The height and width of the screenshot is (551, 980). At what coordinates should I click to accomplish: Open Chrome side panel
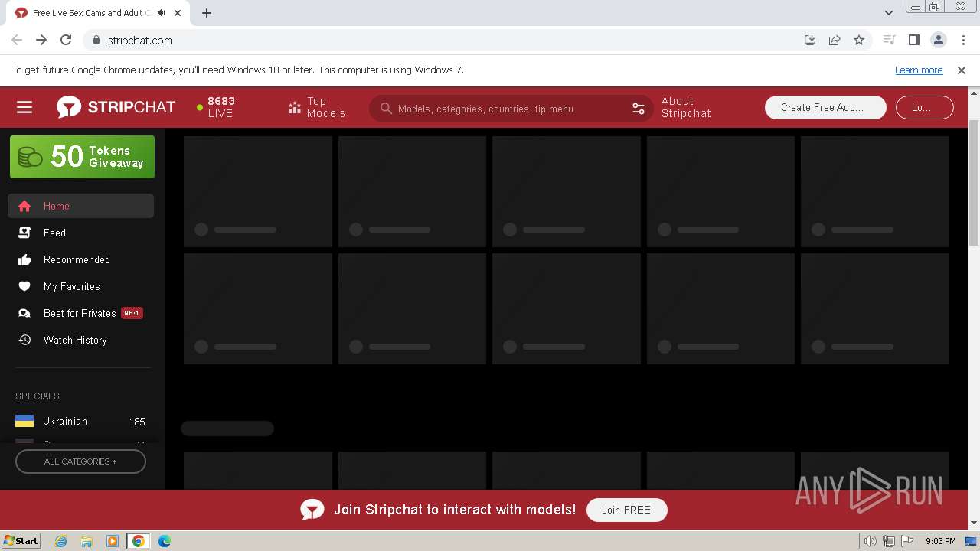tap(913, 40)
